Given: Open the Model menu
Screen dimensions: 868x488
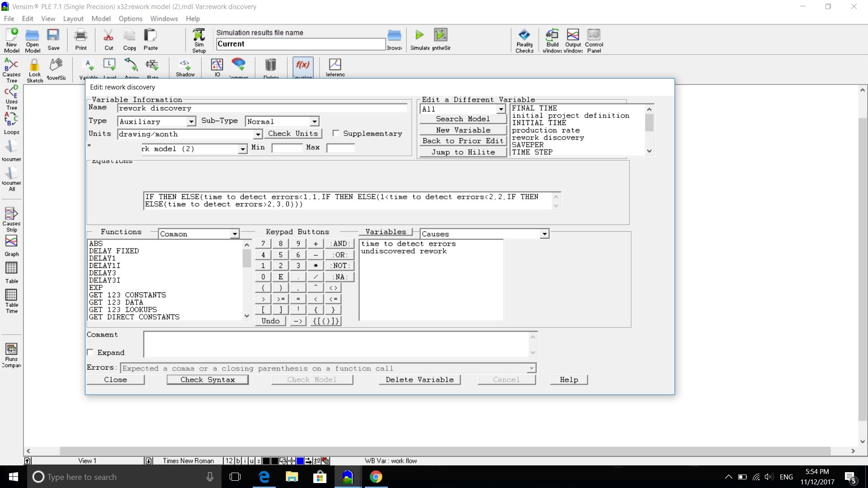Looking at the screenshot, I should 101,19.
